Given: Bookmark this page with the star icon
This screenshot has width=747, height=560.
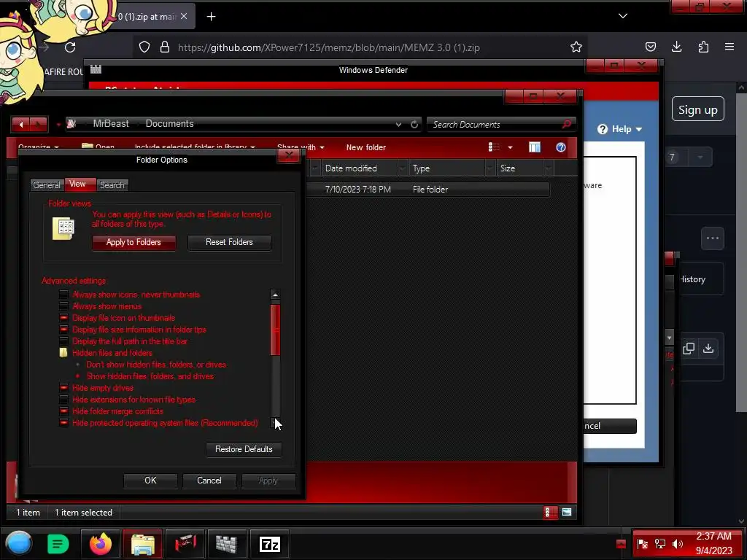Looking at the screenshot, I should click(576, 47).
